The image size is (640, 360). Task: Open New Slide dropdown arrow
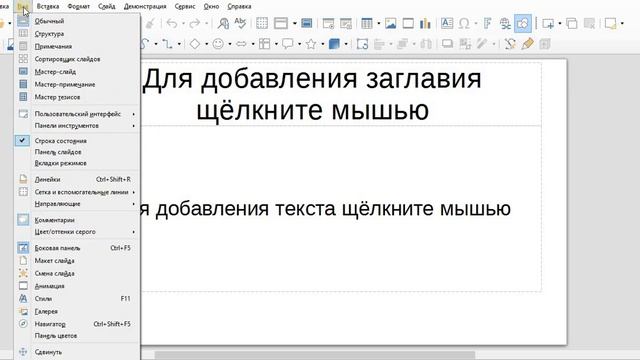click(x=560, y=24)
